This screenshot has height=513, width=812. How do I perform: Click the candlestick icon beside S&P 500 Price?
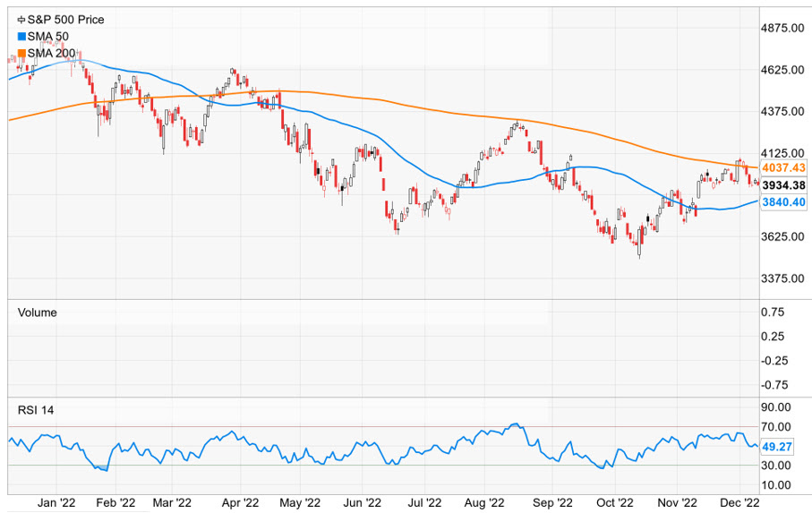point(21,19)
